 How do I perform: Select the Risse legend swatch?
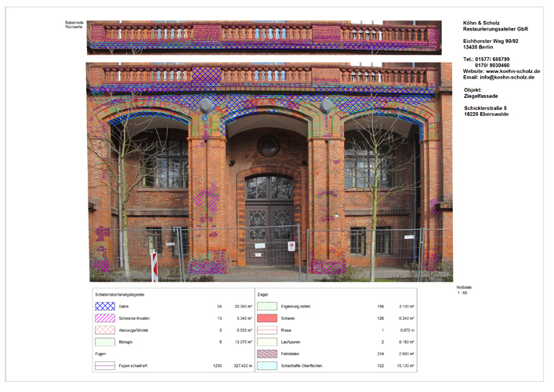[x=267, y=330]
